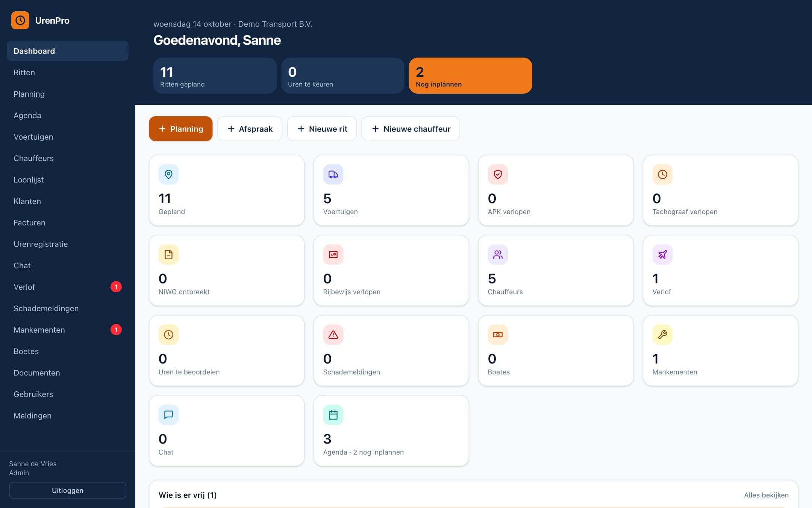Select Loonlijst in the sidebar
Image resolution: width=812 pixels, height=508 pixels.
(68, 179)
